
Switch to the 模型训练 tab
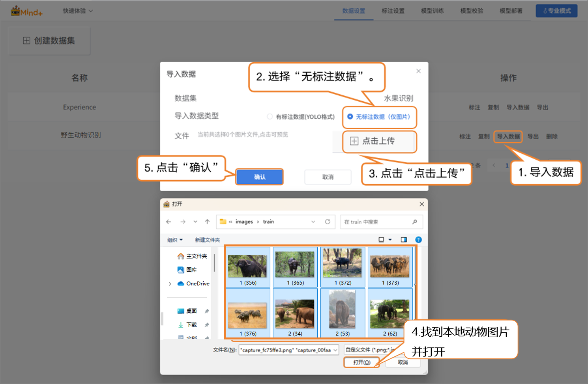432,11
